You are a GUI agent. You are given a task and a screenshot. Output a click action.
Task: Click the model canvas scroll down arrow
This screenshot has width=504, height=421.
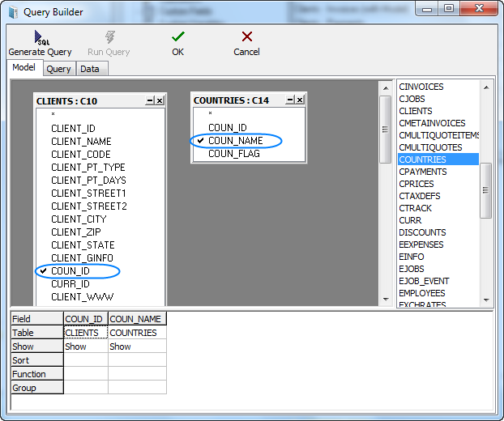tap(386, 300)
